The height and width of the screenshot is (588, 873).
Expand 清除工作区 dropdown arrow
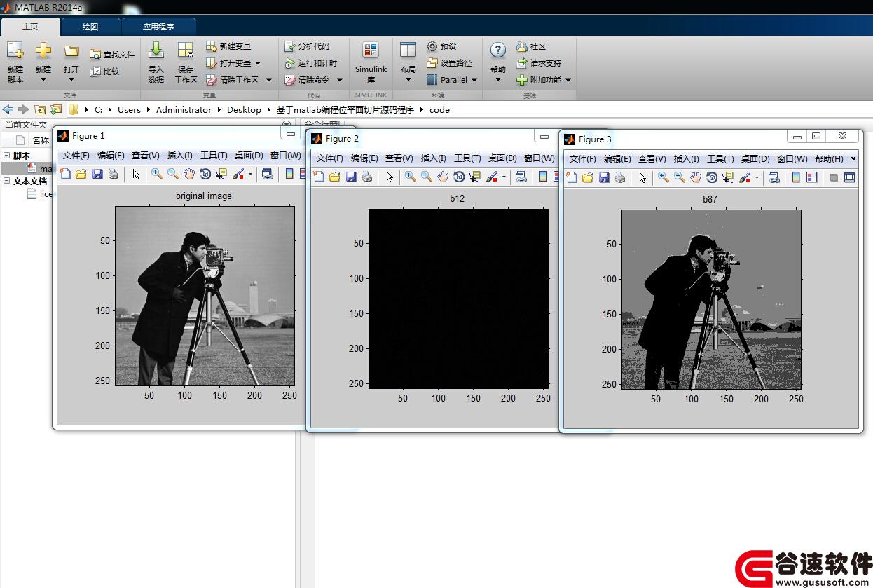click(268, 80)
